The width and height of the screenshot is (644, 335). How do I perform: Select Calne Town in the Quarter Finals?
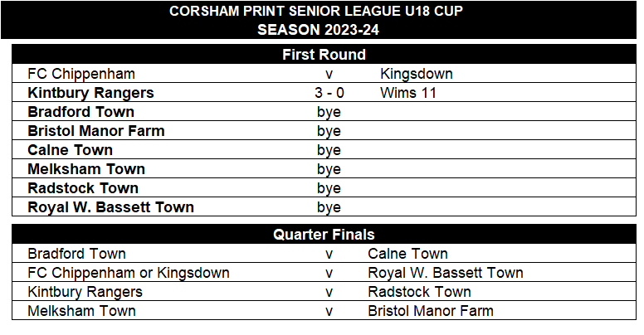point(407,254)
